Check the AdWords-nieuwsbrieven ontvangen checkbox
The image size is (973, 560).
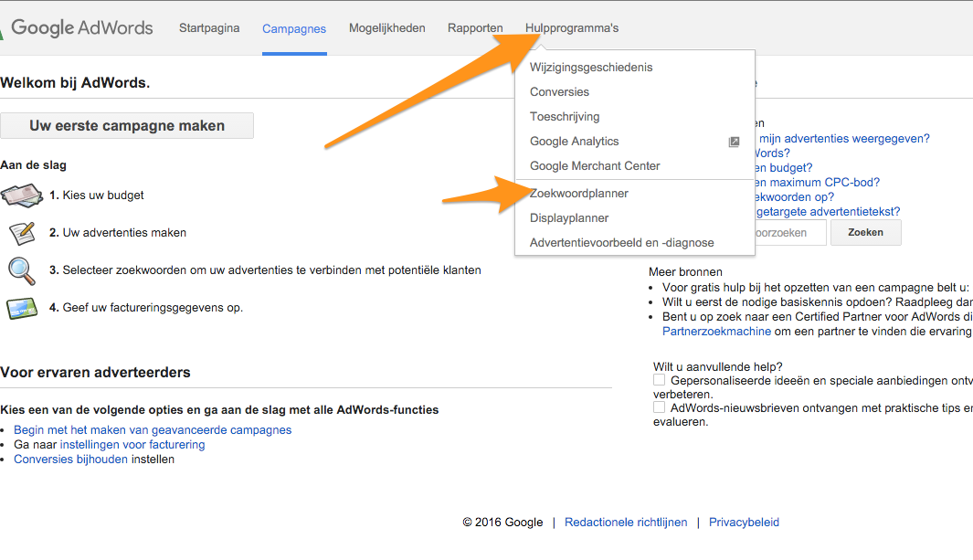pyautogui.click(x=660, y=407)
